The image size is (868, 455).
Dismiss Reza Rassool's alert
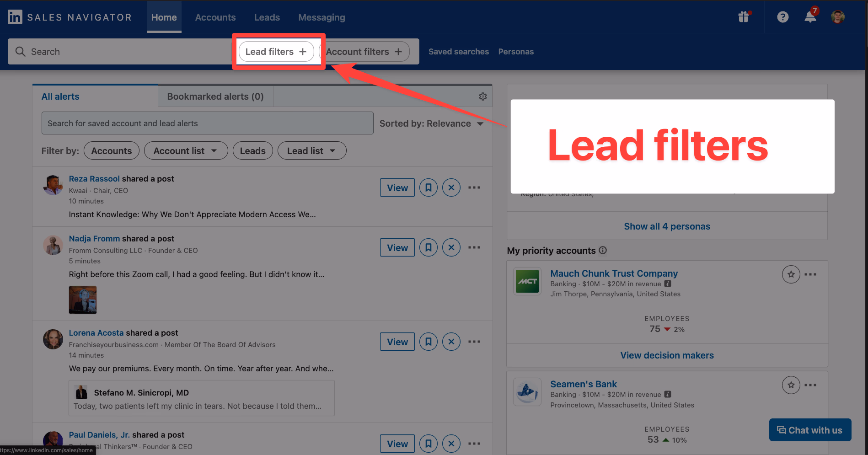click(451, 187)
